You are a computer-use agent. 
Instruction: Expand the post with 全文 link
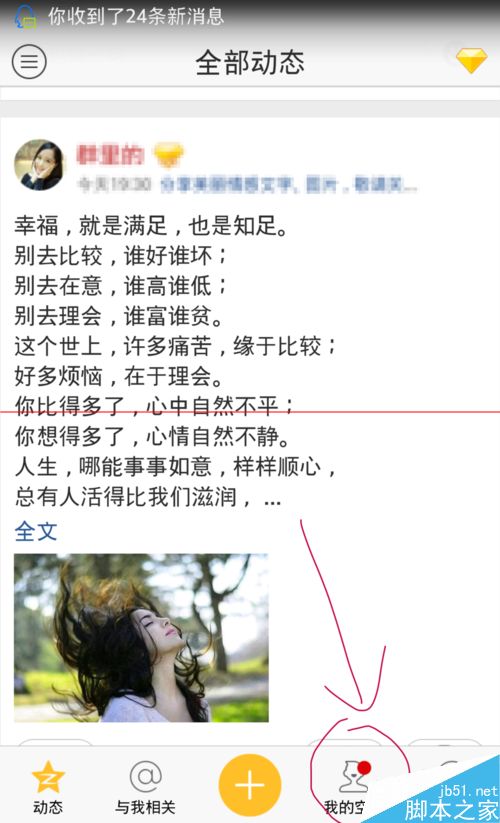point(36,532)
